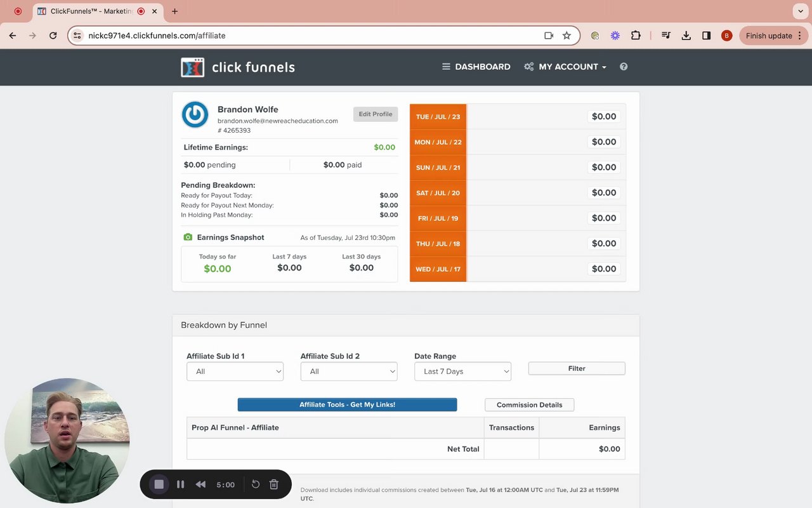Open the tab search chevron dropdown

(x=799, y=11)
